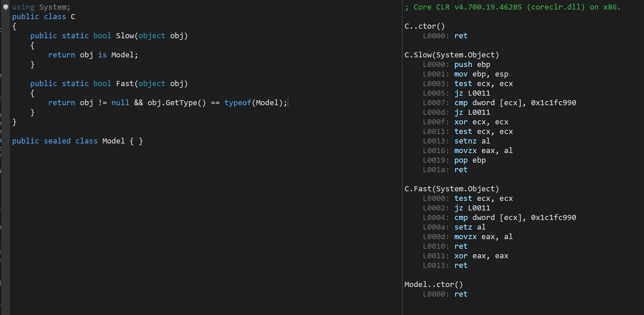This screenshot has width=644, height=315.
Task: Click the C..ctor() header in assembly output
Action: pyautogui.click(x=424, y=26)
